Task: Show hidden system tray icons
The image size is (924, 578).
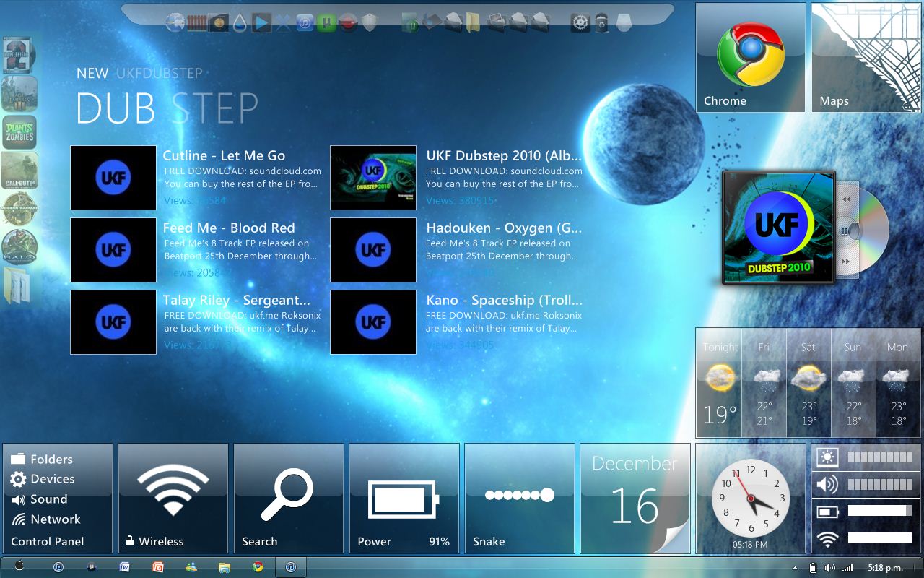Action: click(x=796, y=568)
